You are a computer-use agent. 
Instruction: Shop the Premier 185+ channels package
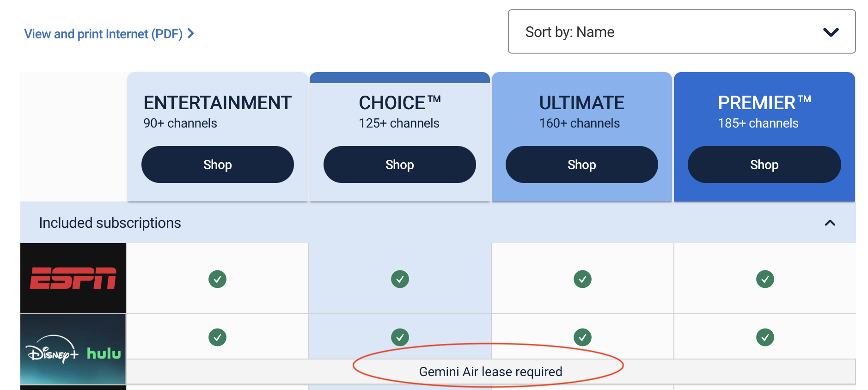point(764,165)
